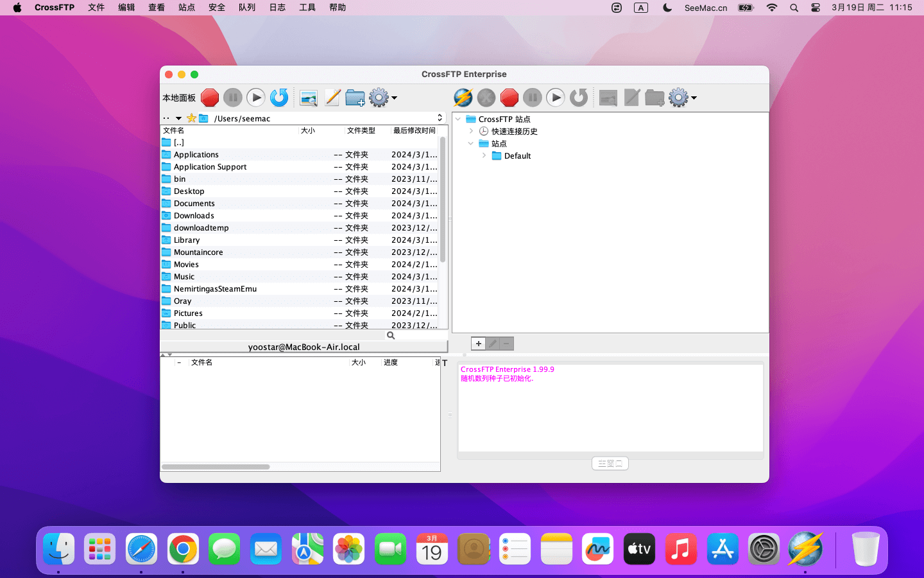Image resolution: width=924 pixels, height=578 pixels.
Task: Select the NemirtingasSteamEmu folder row
Action: [300, 289]
